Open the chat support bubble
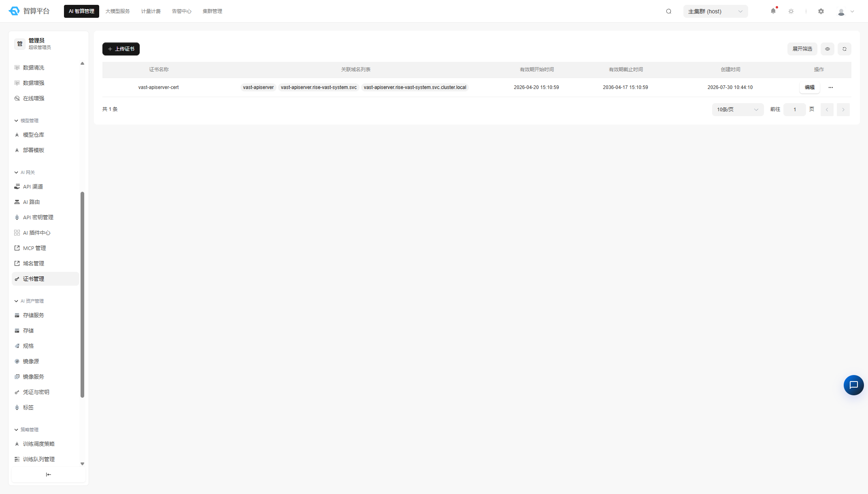Viewport: 868px width, 494px height. (853, 385)
